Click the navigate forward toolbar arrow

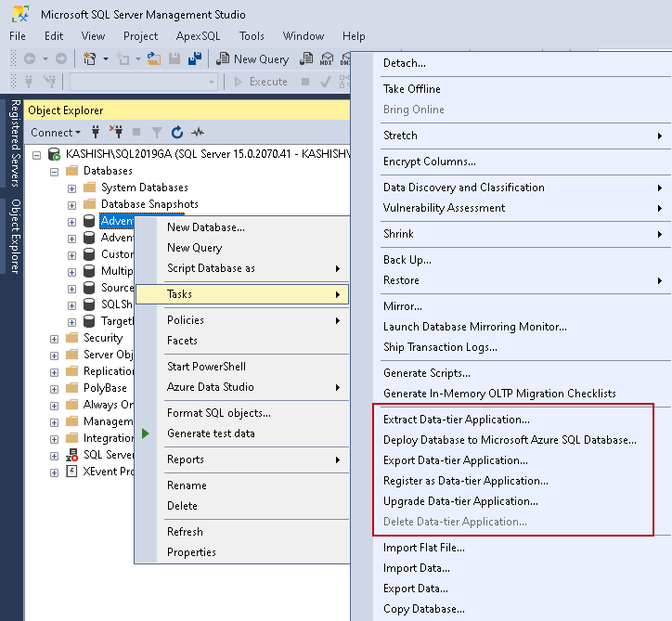[61, 58]
